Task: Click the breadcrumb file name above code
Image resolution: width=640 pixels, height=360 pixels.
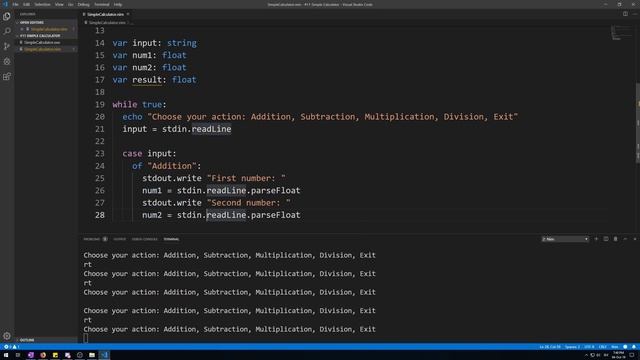Action: coord(107,23)
